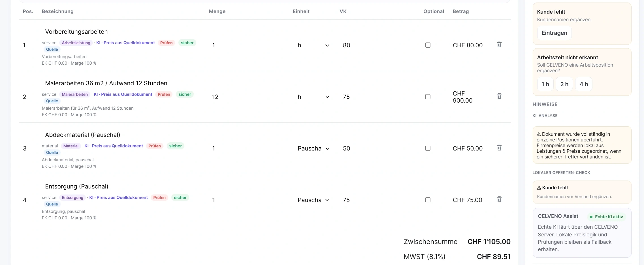Image resolution: width=644 pixels, height=265 pixels.
Task: Choose the 2 h work time option
Action: (x=564, y=84)
